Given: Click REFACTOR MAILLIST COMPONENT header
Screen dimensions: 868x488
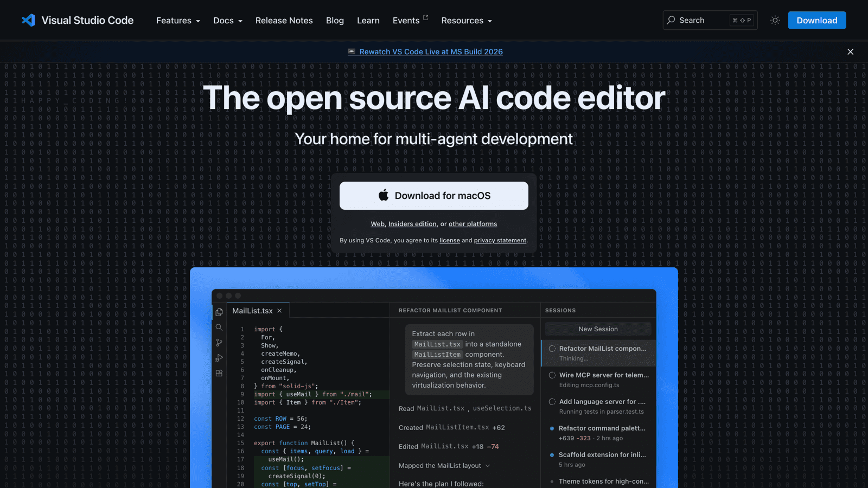Looking at the screenshot, I should coord(450,311).
